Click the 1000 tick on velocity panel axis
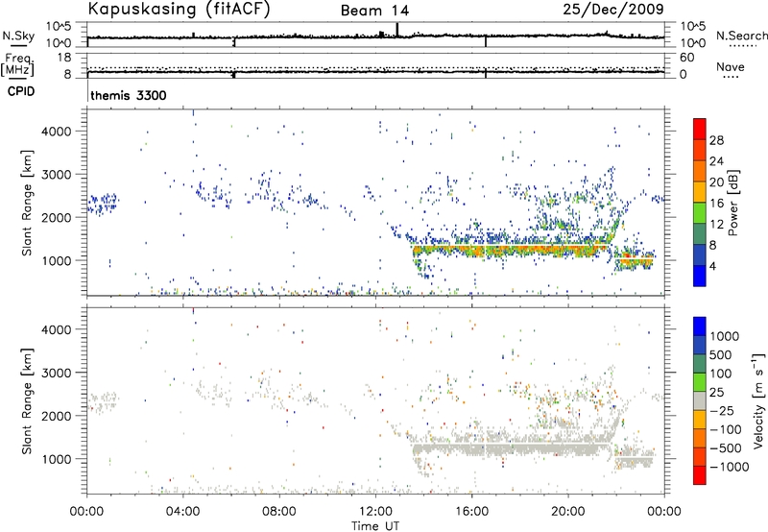 coord(57,459)
